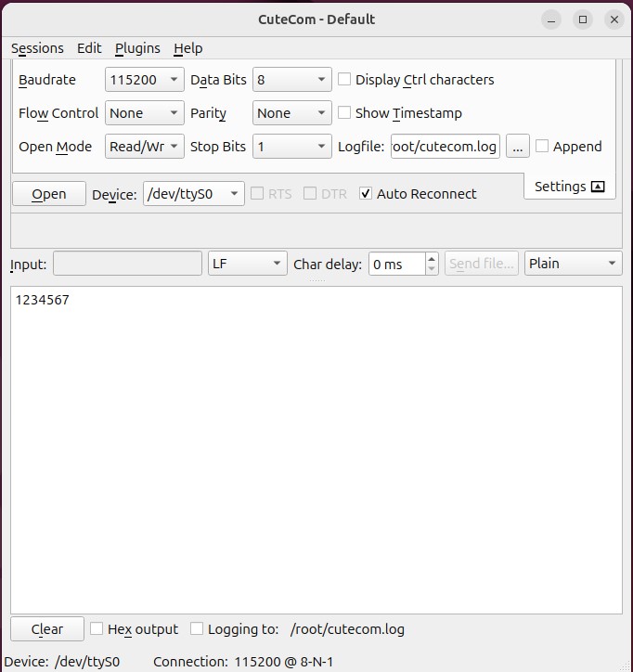Tick the Append logfile checkbox
This screenshot has height=672, width=633.
point(542,146)
